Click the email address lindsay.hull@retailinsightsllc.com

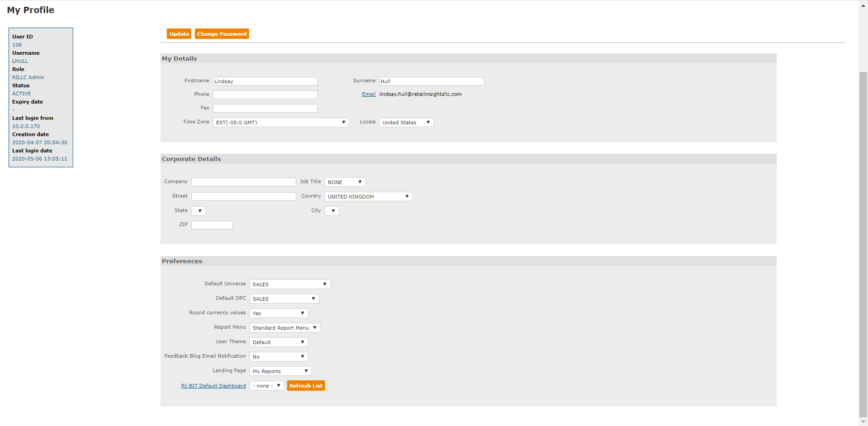click(x=420, y=94)
